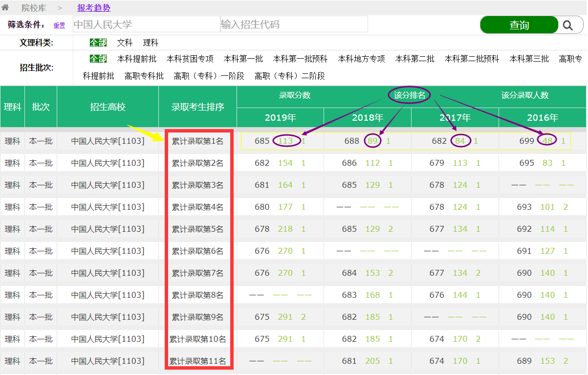The height and width of the screenshot is (375, 588).
Task: Select 高职专科批 batch option
Action: tap(144, 76)
